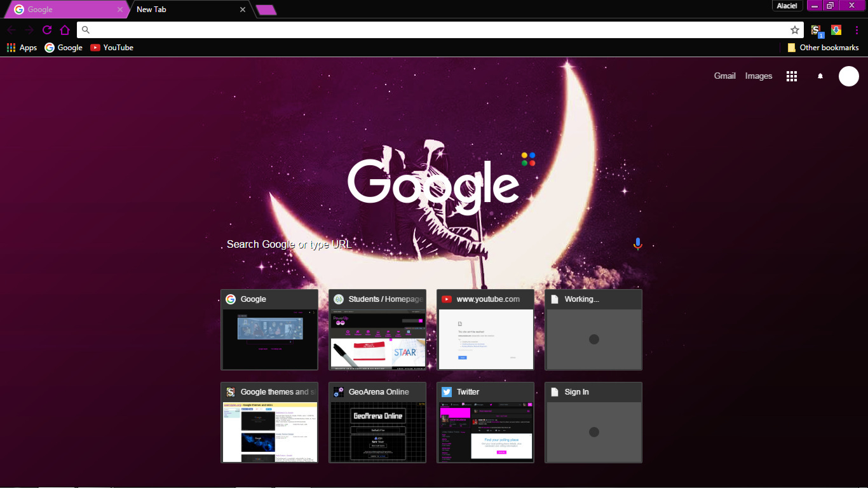
Task: Open the Twitter tile
Action: pyautogui.click(x=485, y=423)
